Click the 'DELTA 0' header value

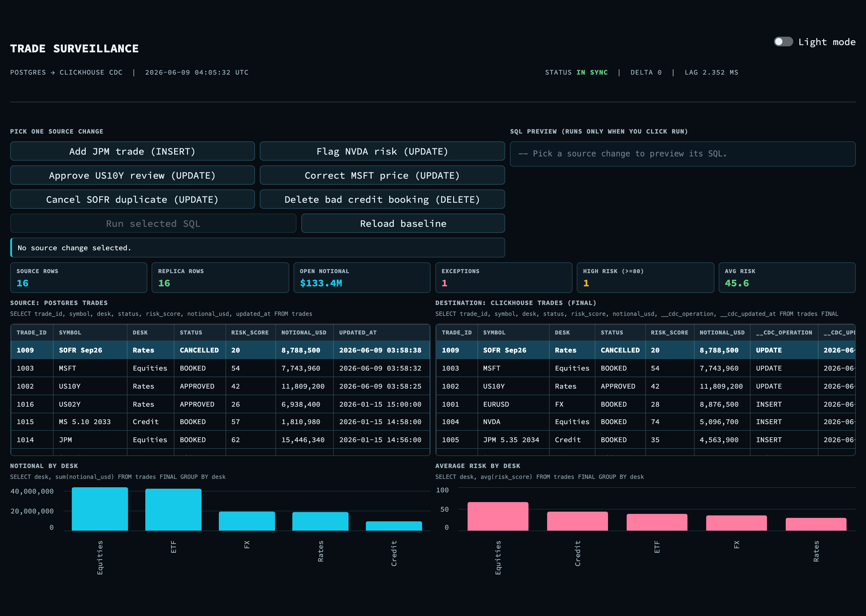click(x=646, y=72)
